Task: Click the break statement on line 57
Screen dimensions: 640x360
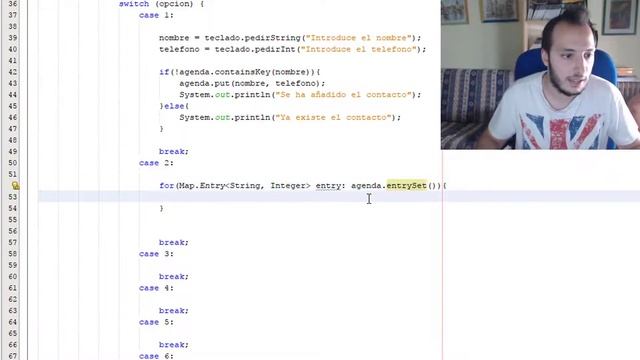Action: (174, 242)
